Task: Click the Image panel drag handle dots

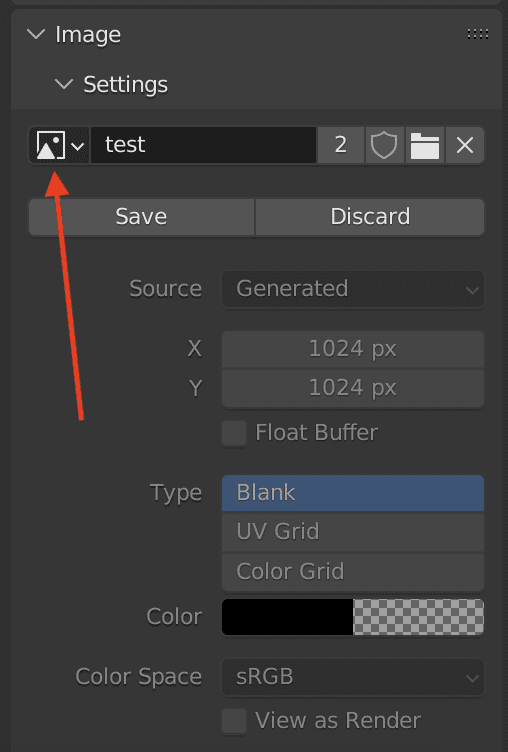Action: pos(478,34)
